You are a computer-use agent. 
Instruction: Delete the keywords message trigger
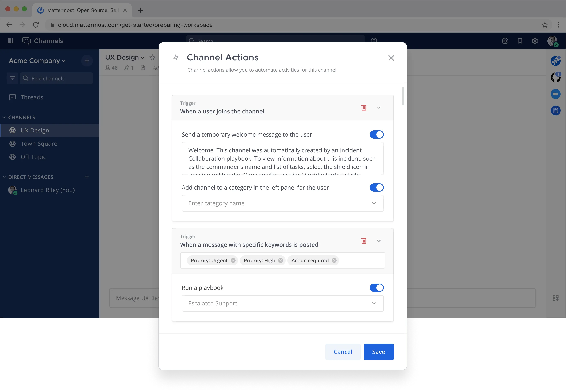[364, 241]
